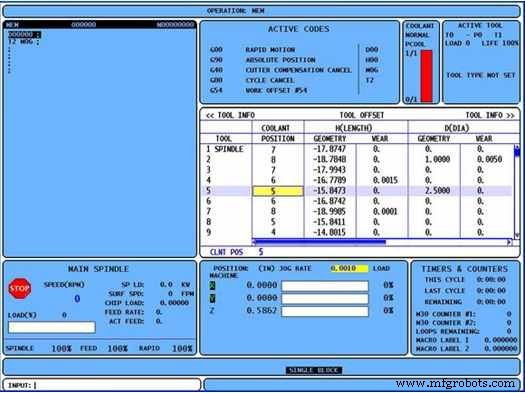The image size is (525, 393).
Task: Select the G54 WORK OFFSET #54 code
Action: click(258, 91)
